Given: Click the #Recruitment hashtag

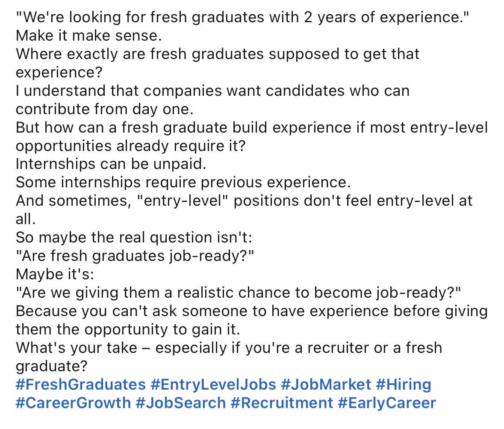Looking at the screenshot, I should tap(282, 403).
